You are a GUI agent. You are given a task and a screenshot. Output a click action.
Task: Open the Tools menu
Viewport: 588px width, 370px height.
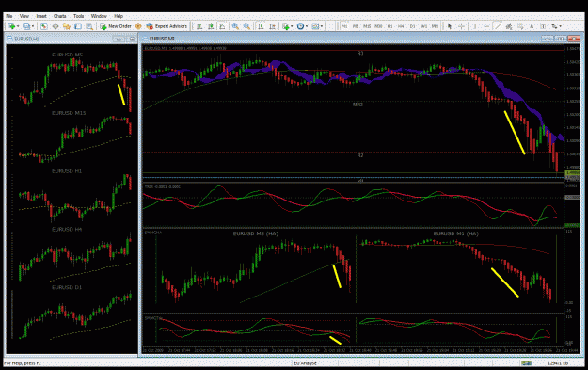78,16
